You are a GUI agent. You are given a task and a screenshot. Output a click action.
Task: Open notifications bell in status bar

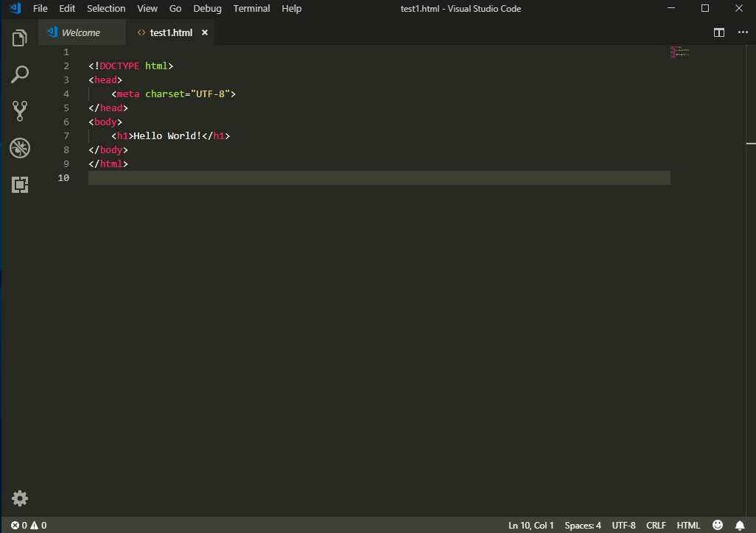pos(740,526)
